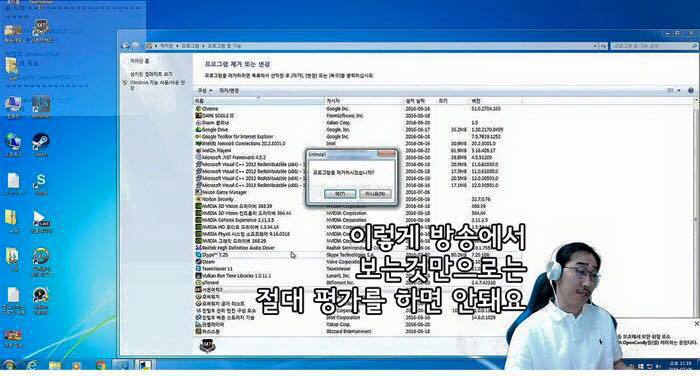The image size is (700, 376).
Task: Dismiss the notification popup at screen corner
Action: [x=696, y=323]
